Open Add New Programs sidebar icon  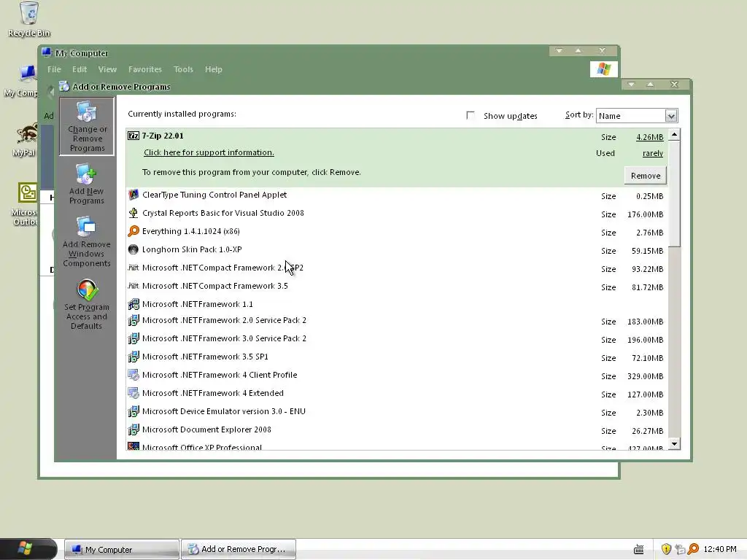coord(86,184)
